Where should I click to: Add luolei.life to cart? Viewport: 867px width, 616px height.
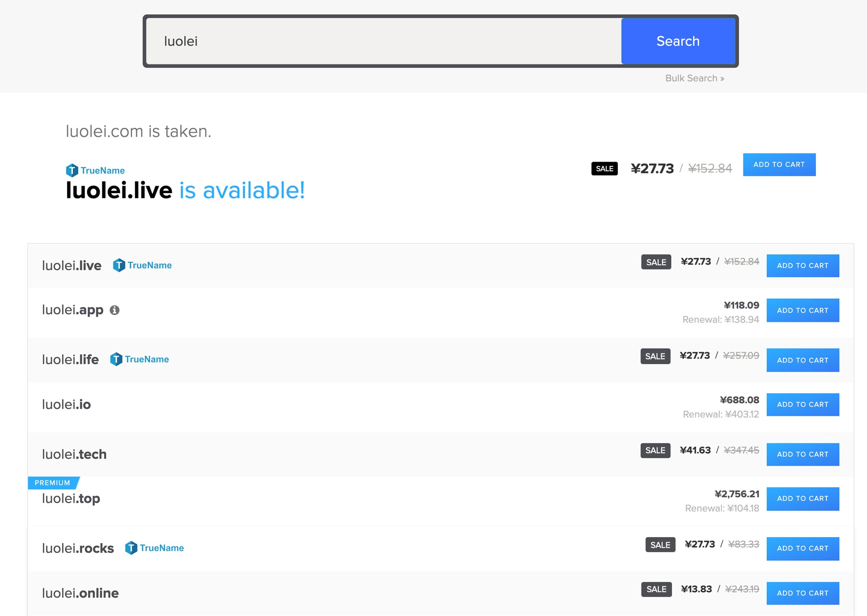click(x=802, y=360)
